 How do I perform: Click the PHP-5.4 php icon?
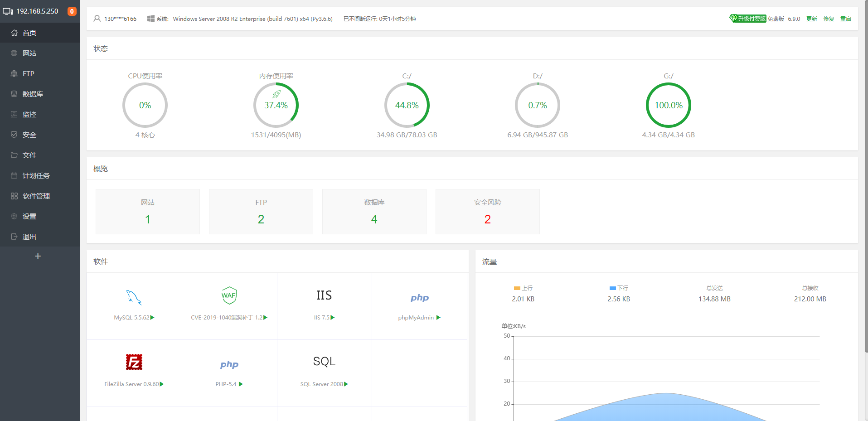(229, 364)
